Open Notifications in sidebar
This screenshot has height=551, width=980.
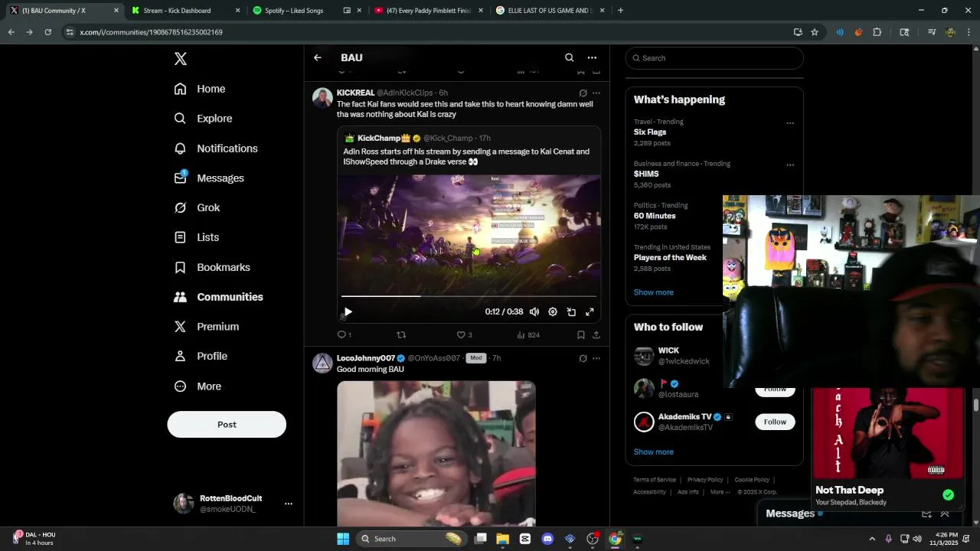pos(216,148)
